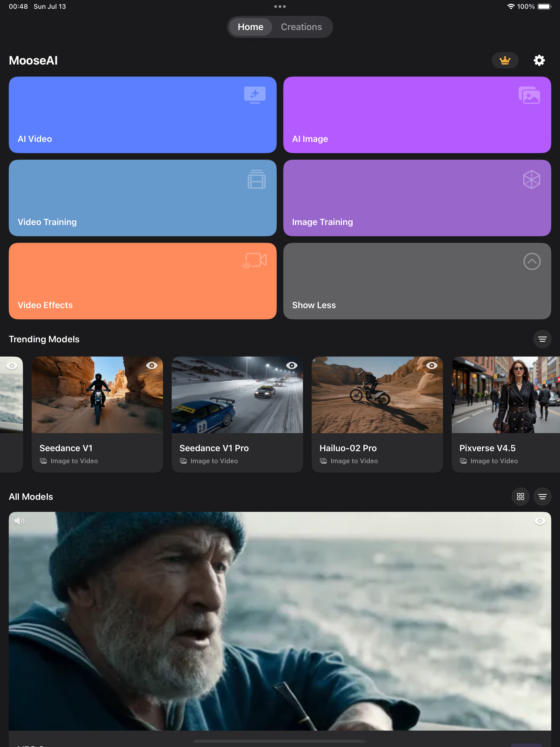Click the AI Video sparkle monitor icon
Image resolution: width=560 pixels, height=747 pixels.
click(x=255, y=95)
